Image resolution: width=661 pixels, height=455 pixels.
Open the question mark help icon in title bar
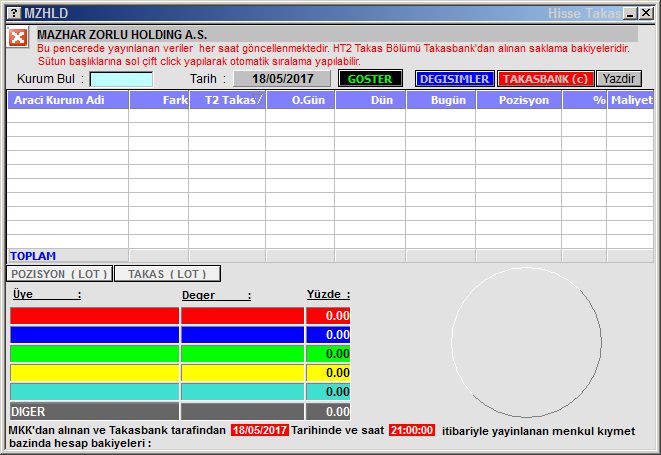[14, 13]
